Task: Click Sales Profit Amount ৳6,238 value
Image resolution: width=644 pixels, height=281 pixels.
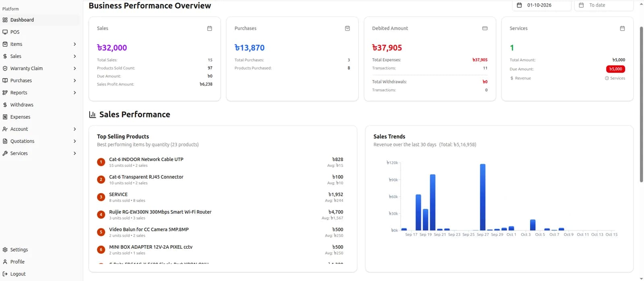Action: tap(206, 84)
